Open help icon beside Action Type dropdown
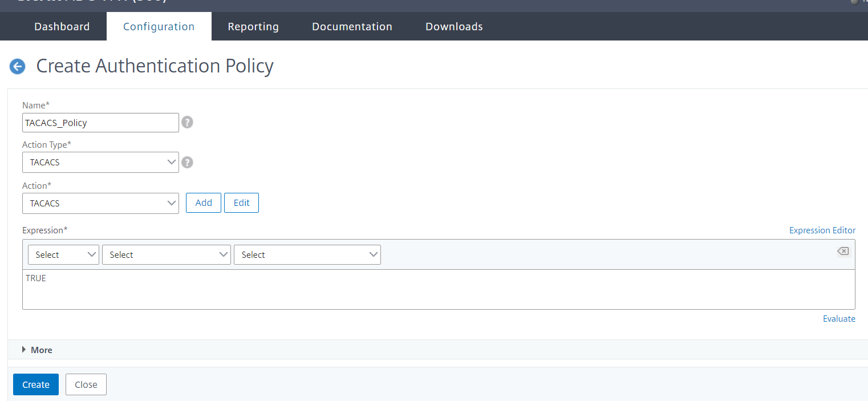Screen dimensions: 868x401 click(187, 163)
